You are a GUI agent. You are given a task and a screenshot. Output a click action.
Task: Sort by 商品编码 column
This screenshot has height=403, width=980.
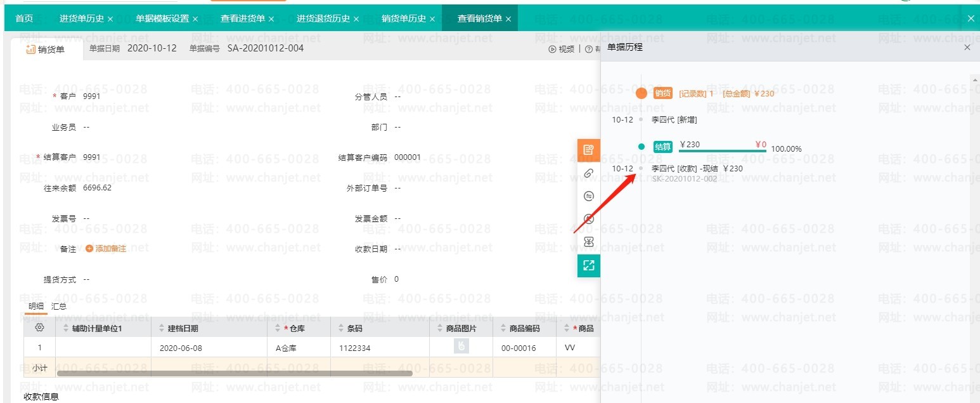point(503,328)
